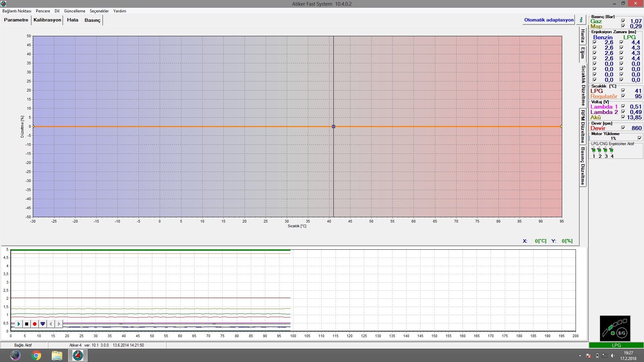The height and width of the screenshot is (362, 644).
Task: Click the Otomatik adaptasyon button
Action: [x=549, y=20]
